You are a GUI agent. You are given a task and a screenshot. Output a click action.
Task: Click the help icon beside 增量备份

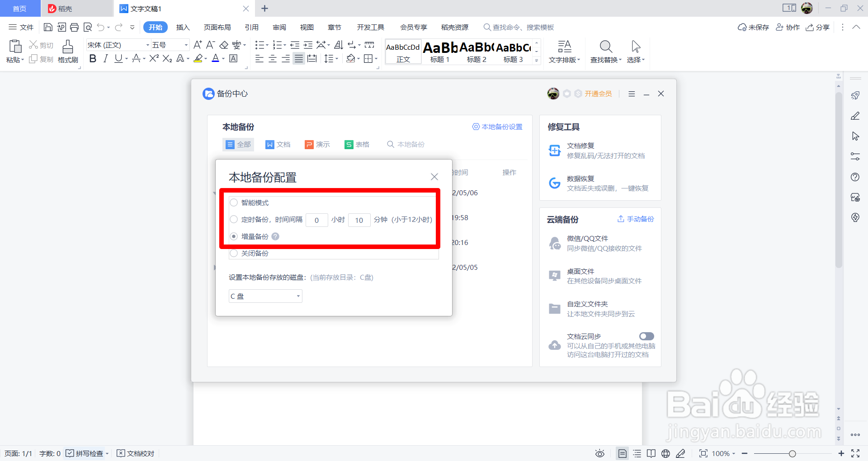click(275, 236)
